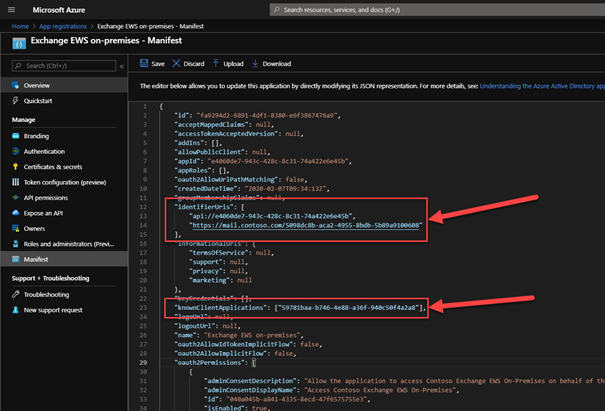Click the Token configuration icon
Image resolution: width=605 pixels, height=411 pixels.
click(15, 182)
